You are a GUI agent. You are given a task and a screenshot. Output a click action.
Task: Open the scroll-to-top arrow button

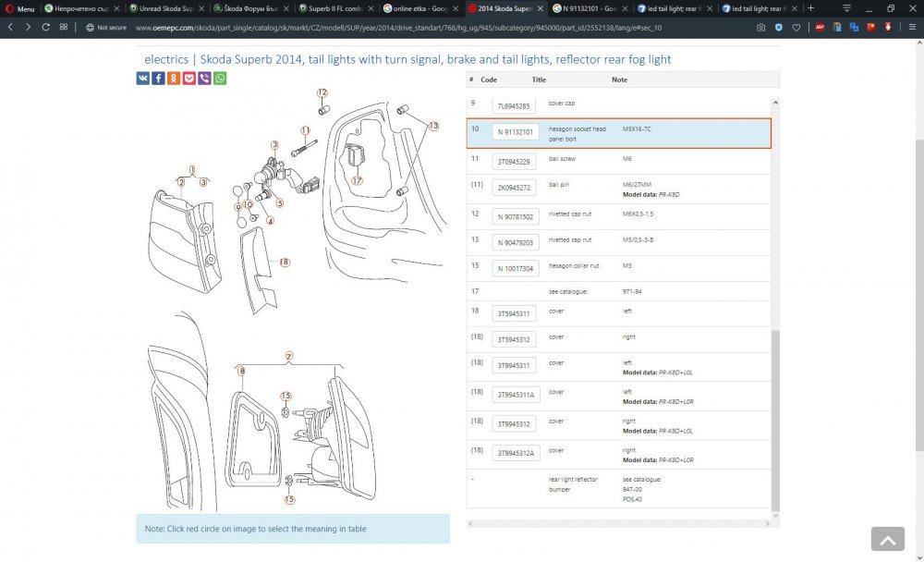(x=887, y=539)
